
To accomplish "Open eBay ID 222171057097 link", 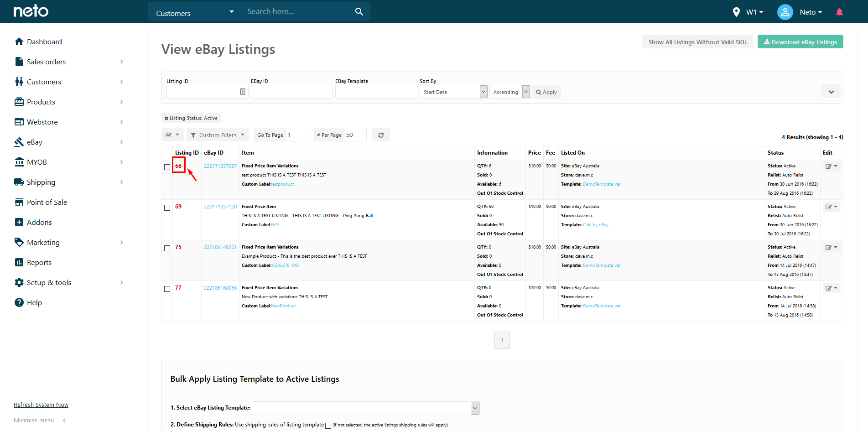I will (220, 166).
